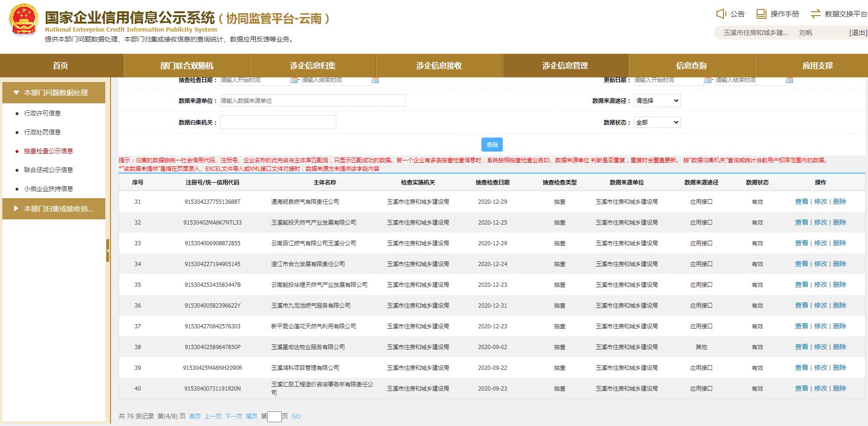Open 数据来源途径 dropdown

[x=657, y=100]
